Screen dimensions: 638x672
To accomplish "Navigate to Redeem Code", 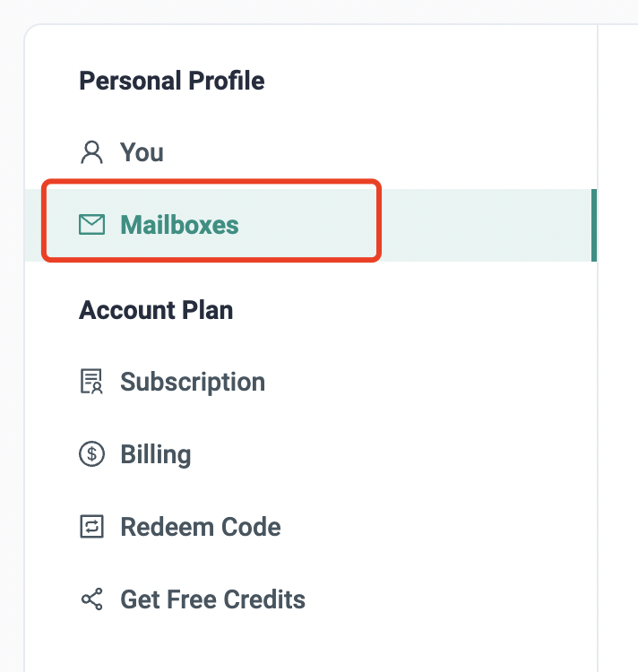I will [x=201, y=527].
